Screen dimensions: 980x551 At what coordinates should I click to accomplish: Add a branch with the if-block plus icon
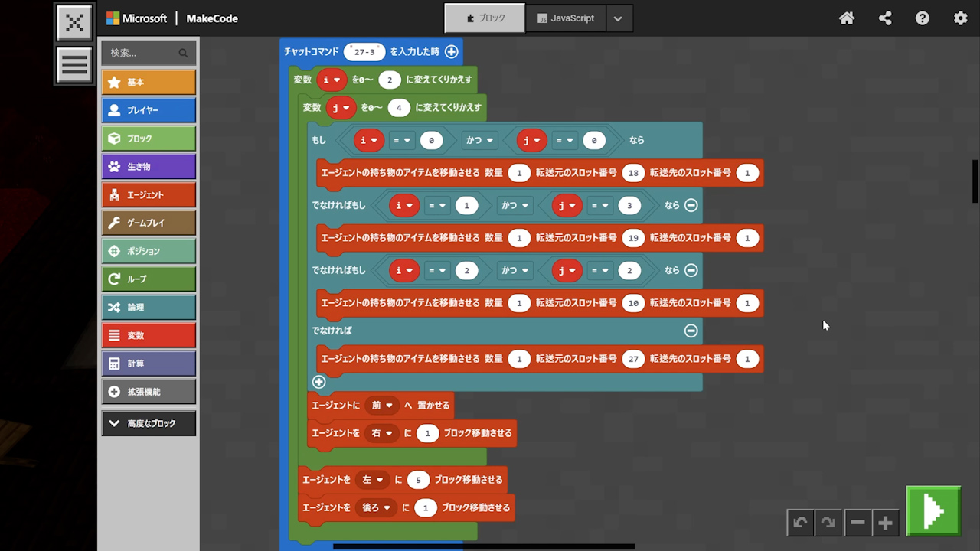pyautogui.click(x=319, y=381)
